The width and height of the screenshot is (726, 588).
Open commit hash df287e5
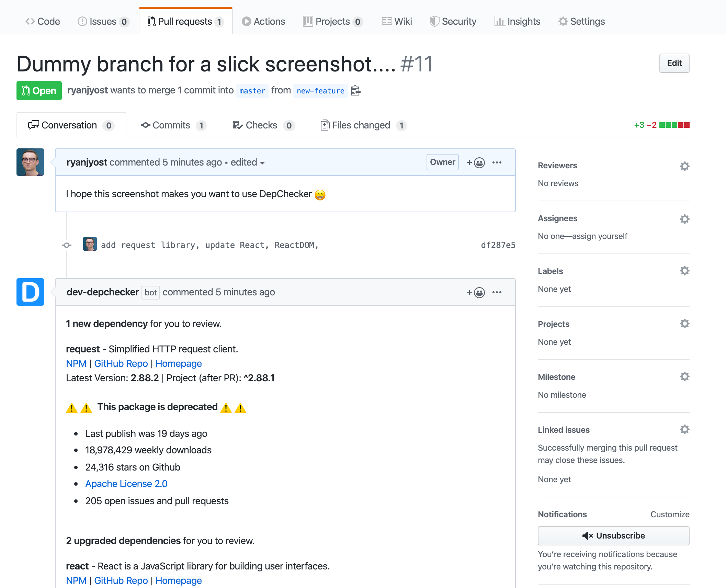[498, 245]
